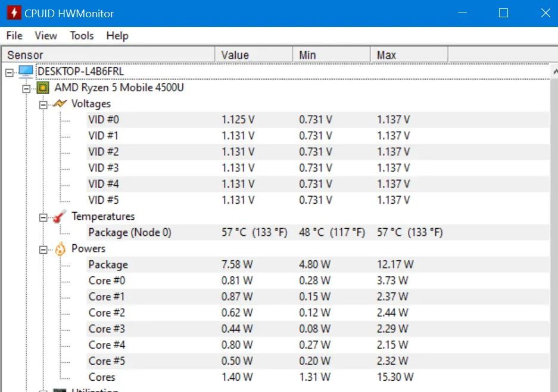Select the Package power row
This screenshot has height=392, width=558.
pos(318,265)
